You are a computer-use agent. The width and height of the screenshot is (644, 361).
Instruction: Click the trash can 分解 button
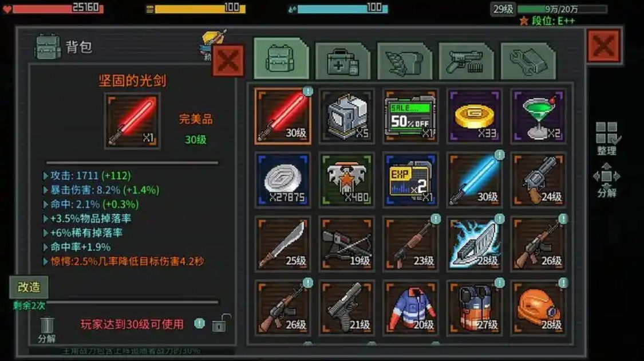pyautogui.click(x=46, y=329)
